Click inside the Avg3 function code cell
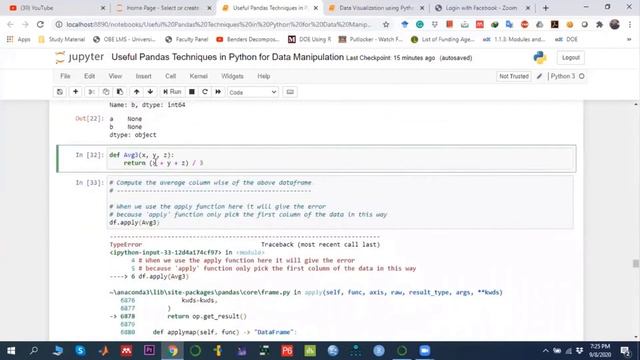This screenshot has width=640, height=360. (x=340, y=159)
